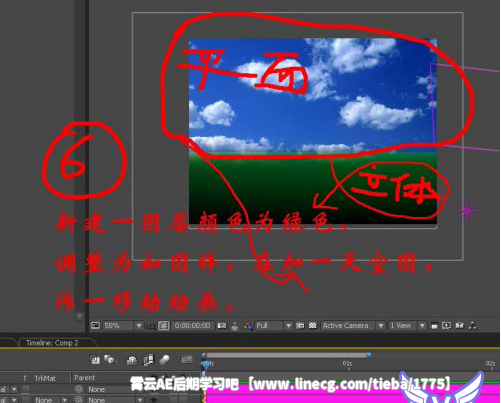
Task: Click the current time indicator in ruler
Action: tap(206, 364)
